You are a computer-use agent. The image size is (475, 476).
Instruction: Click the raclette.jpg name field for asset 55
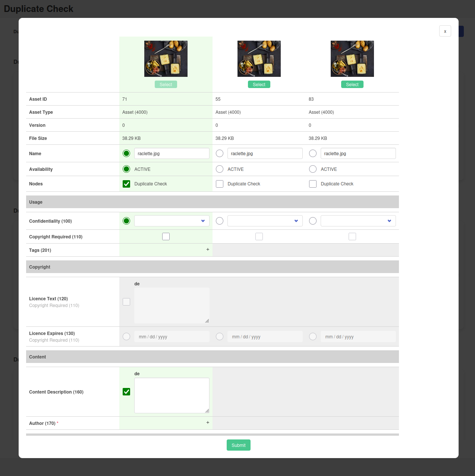click(x=265, y=153)
